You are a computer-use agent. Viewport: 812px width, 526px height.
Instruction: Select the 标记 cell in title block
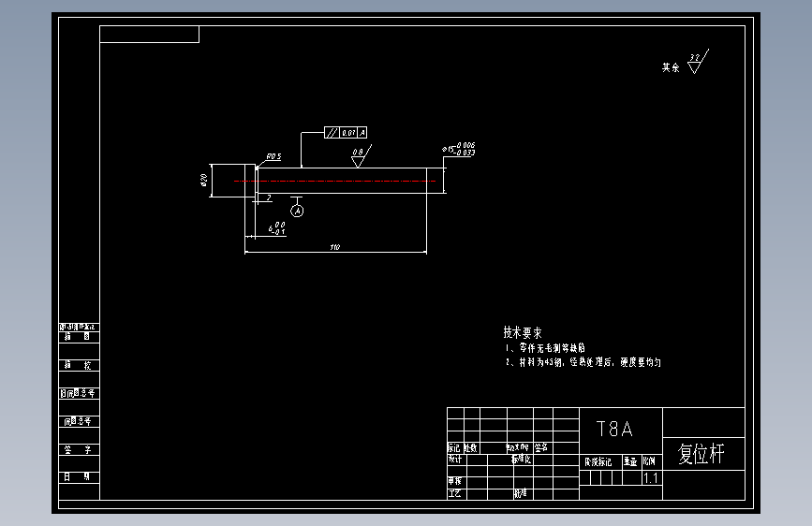point(454,447)
